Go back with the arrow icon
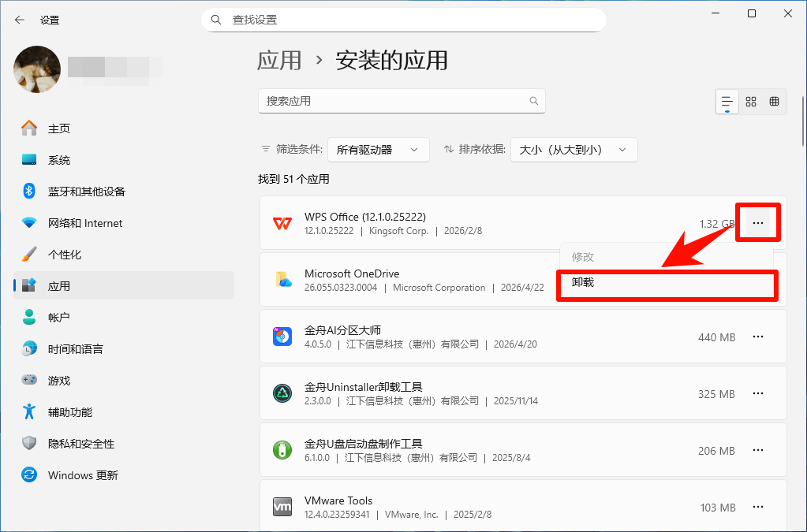Image resolution: width=807 pixels, height=532 pixels. (20, 20)
